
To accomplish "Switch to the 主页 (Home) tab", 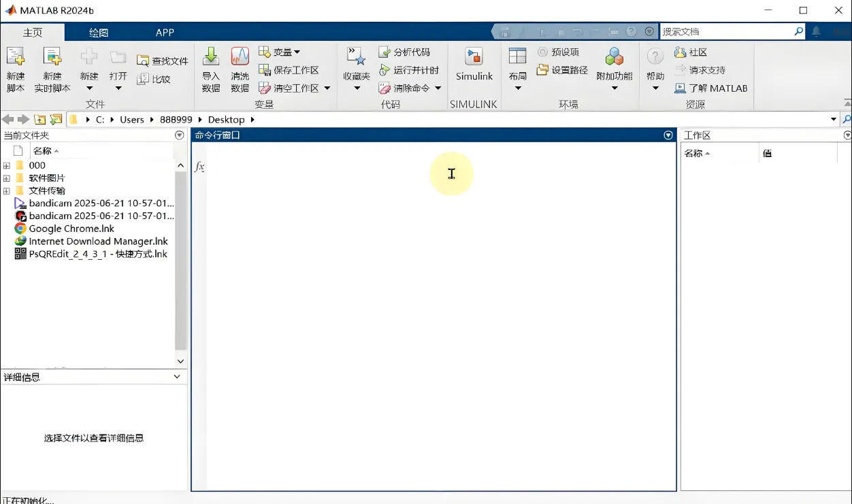I will (x=33, y=32).
